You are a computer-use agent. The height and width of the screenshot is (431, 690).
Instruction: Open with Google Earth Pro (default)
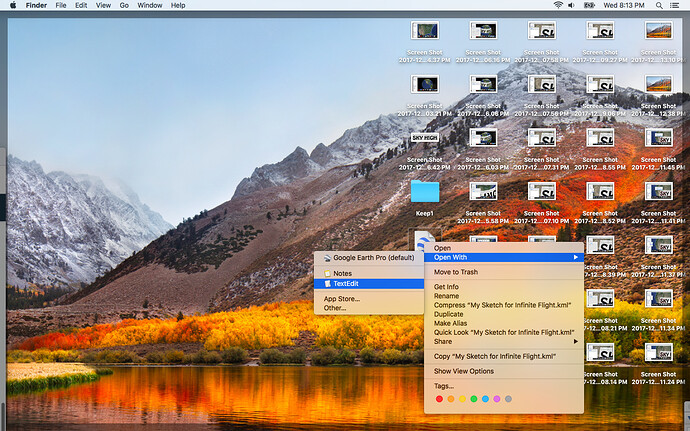[369, 258]
